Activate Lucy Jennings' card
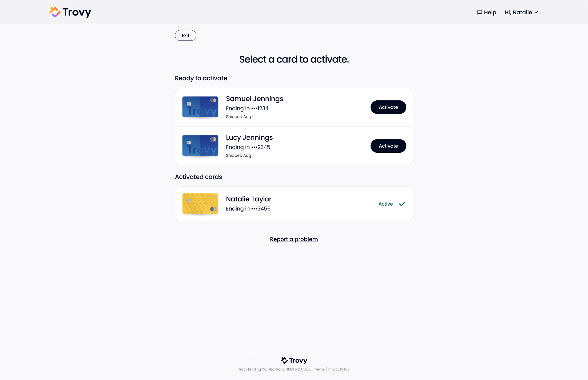588x380 pixels. (388, 146)
